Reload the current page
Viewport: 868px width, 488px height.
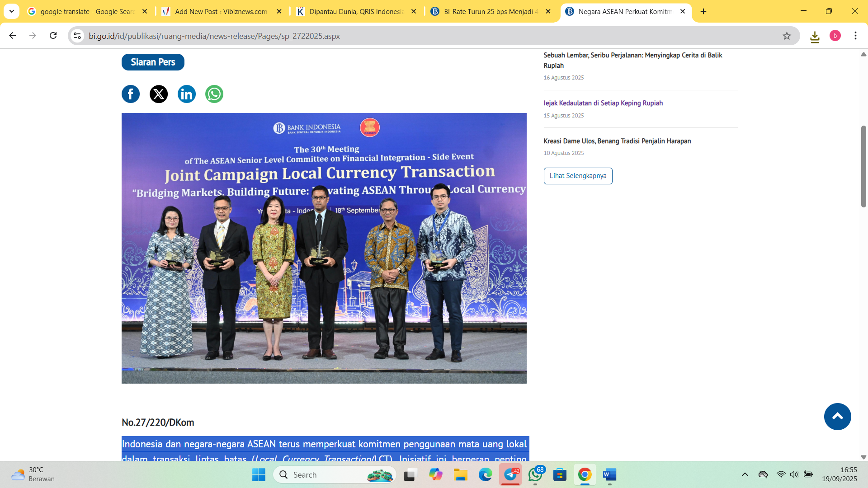tap(53, 36)
